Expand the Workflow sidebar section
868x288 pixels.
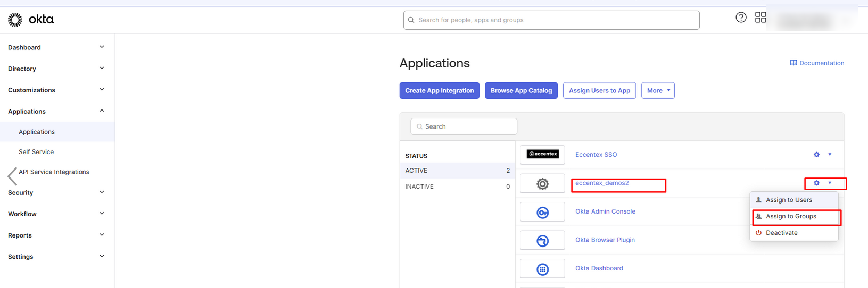pyautogui.click(x=102, y=213)
